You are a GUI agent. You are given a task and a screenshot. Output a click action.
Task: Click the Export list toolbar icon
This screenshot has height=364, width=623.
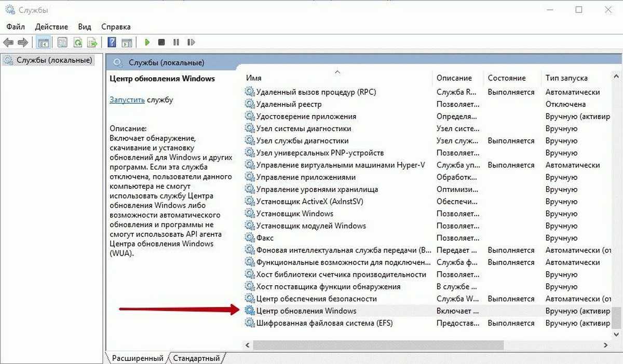[92, 43]
